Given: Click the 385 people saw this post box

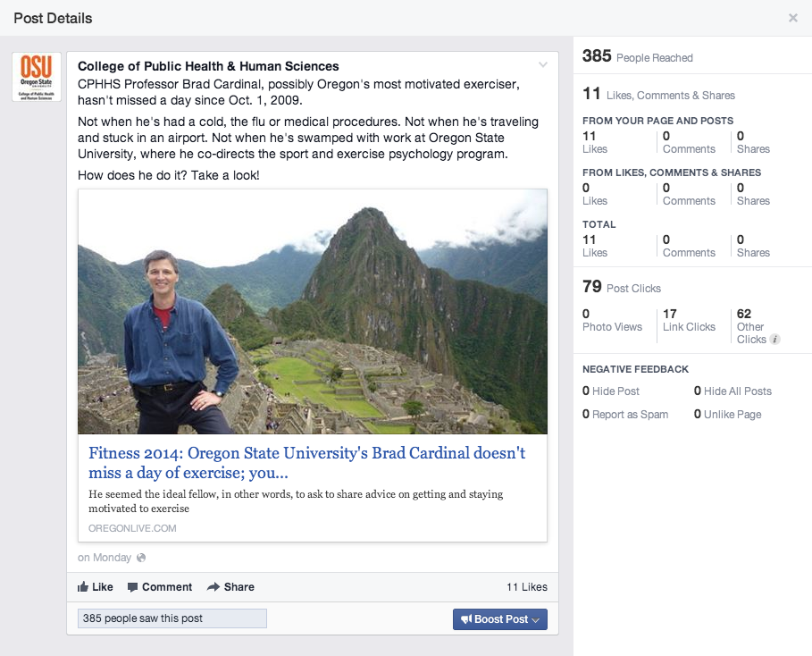Looking at the screenshot, I should [x=172, y=618].
